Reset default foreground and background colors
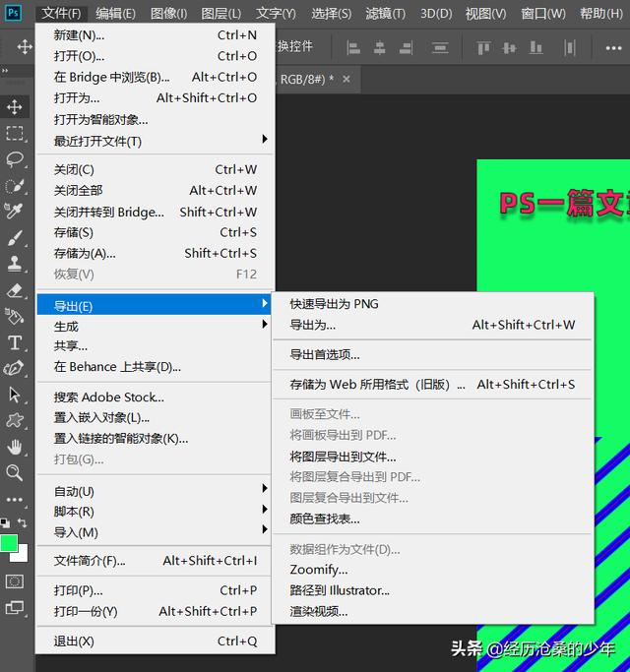 click(x=5, y=522)
